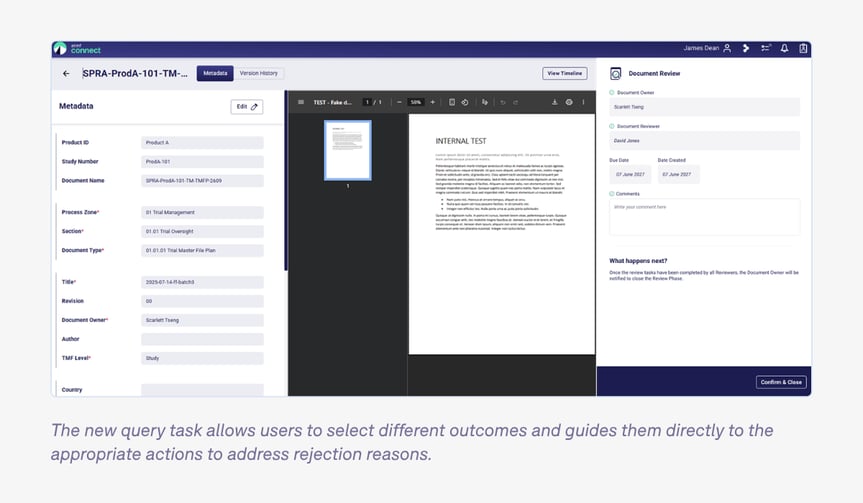Click the Due Date field
Image resolution: width=863 pixels, height=503 pixels.
[x=630, y=174]
